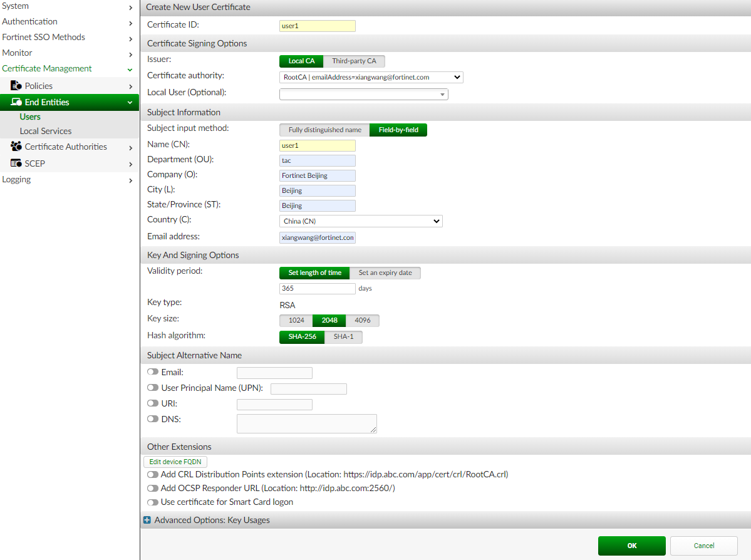Click the State/Province (ST) field
This screenshot has width=751, height=560.
318,205
